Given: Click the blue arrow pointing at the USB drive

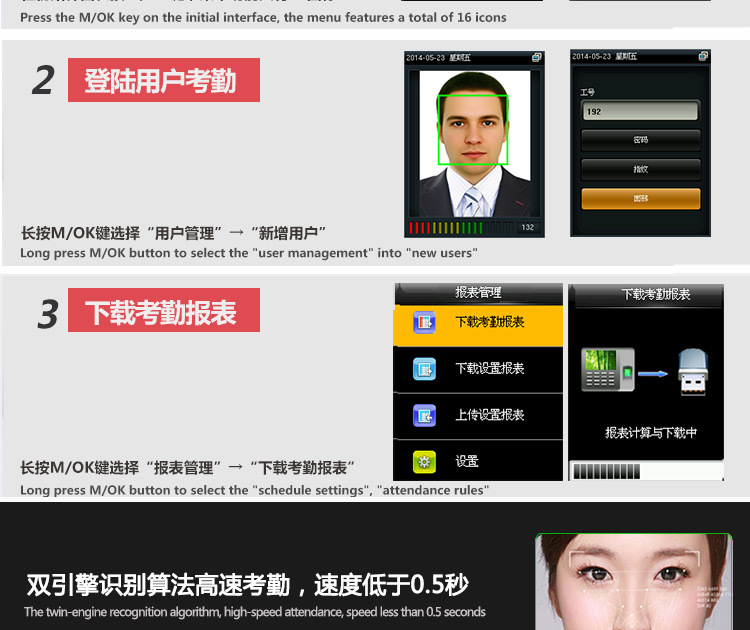Looking at the screenshot, I should (x=653, y=374).
